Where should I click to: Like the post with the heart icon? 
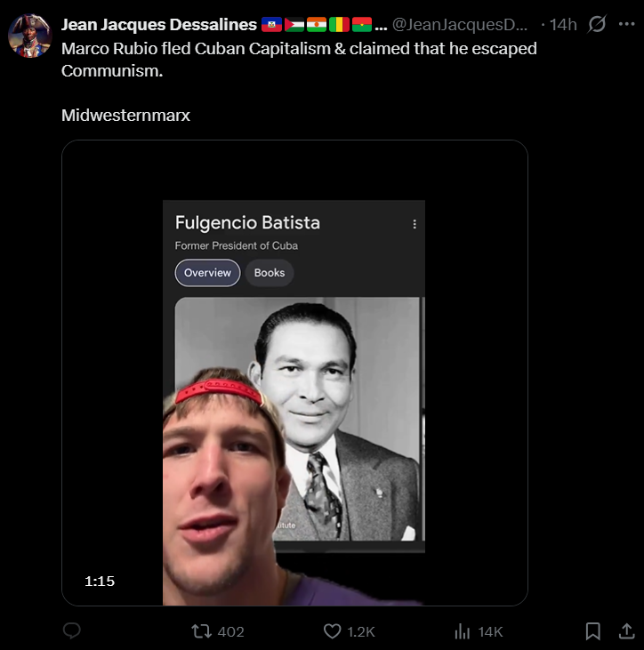click(x=332, y=631)
